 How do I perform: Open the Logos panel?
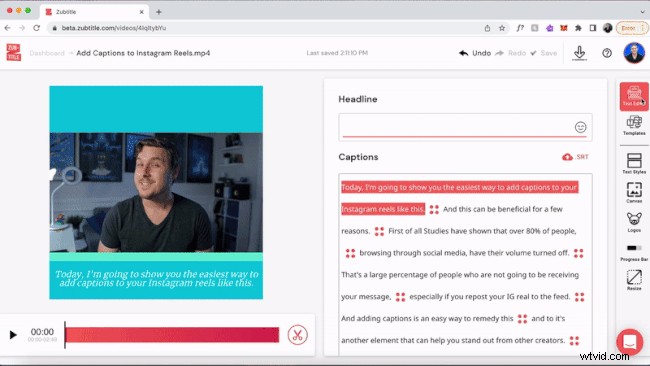(634, 222)
